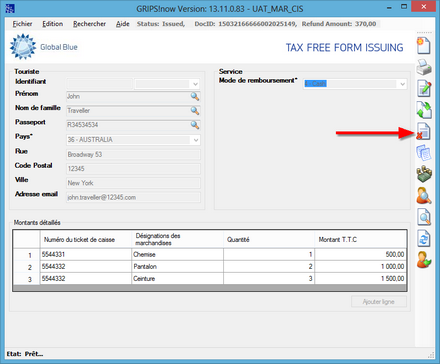Click the printer icon in sidebar

click(x=424, y=67)
